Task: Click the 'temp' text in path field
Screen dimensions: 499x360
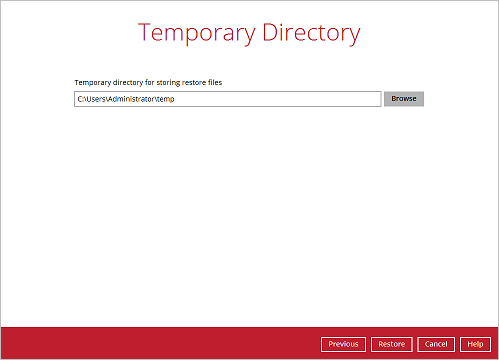Action: click(166, 99)
